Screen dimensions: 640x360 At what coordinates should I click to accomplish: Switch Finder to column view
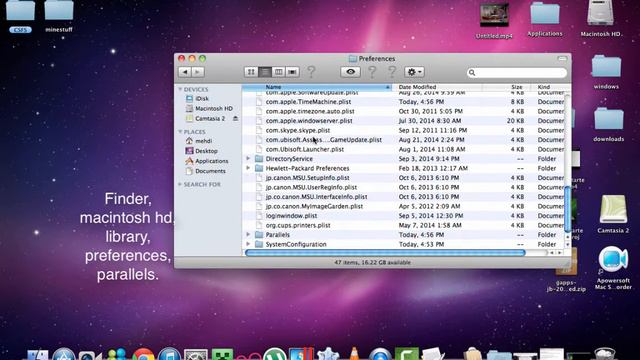(278, 72)
